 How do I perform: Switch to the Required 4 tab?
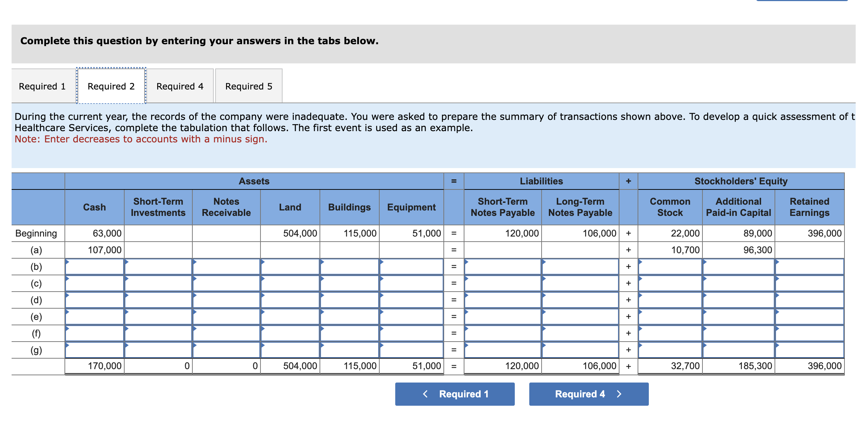tap(180, 86)
